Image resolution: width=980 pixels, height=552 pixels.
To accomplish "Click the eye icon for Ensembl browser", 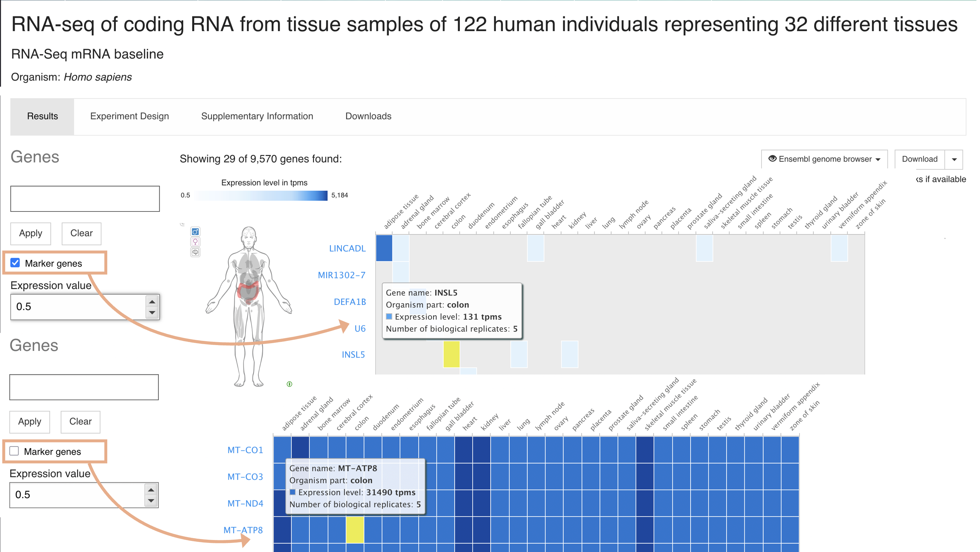I will coord(772,159).
